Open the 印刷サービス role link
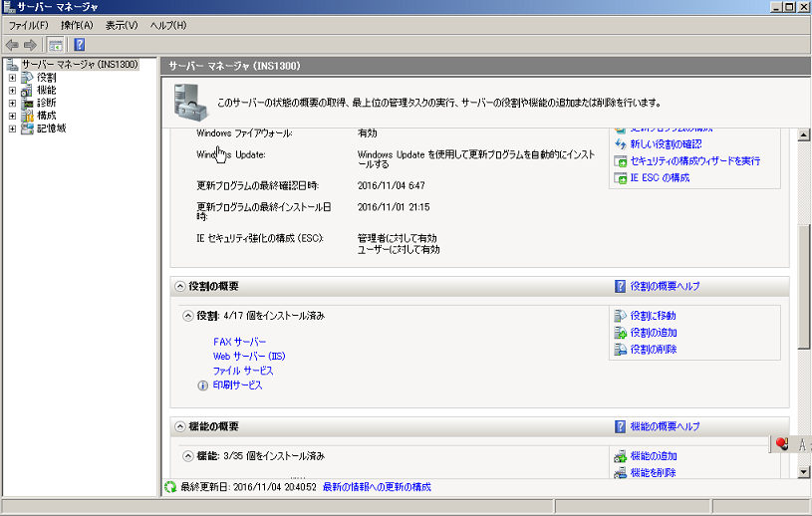This screenshot has width=812, height=516. (238, 386)
